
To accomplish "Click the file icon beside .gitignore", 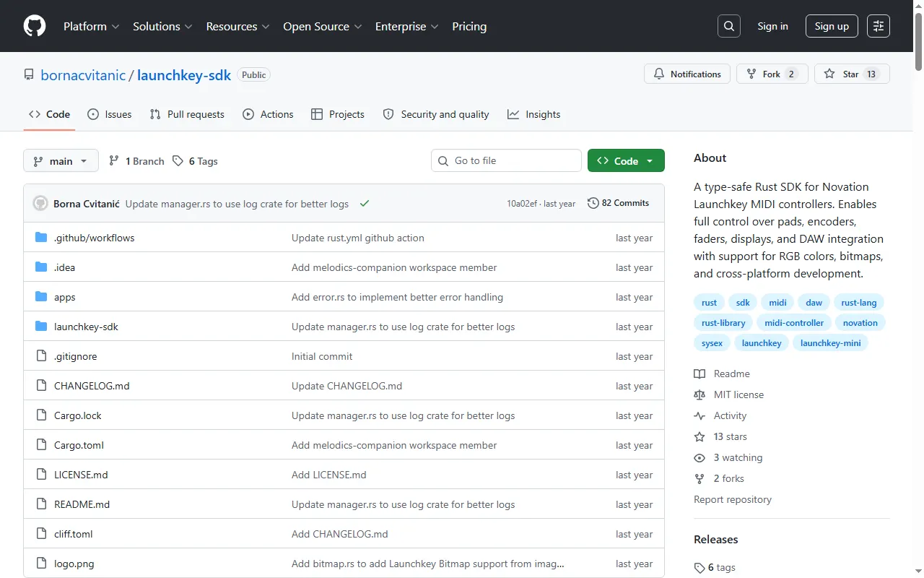I will [41, 356].
